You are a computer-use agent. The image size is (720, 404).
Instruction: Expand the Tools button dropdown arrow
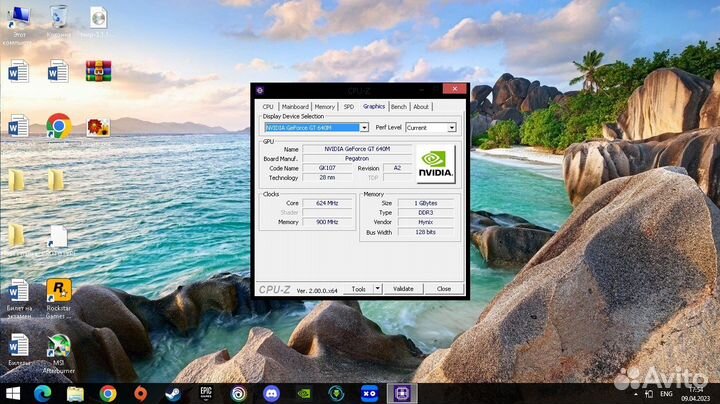point(377,288)
